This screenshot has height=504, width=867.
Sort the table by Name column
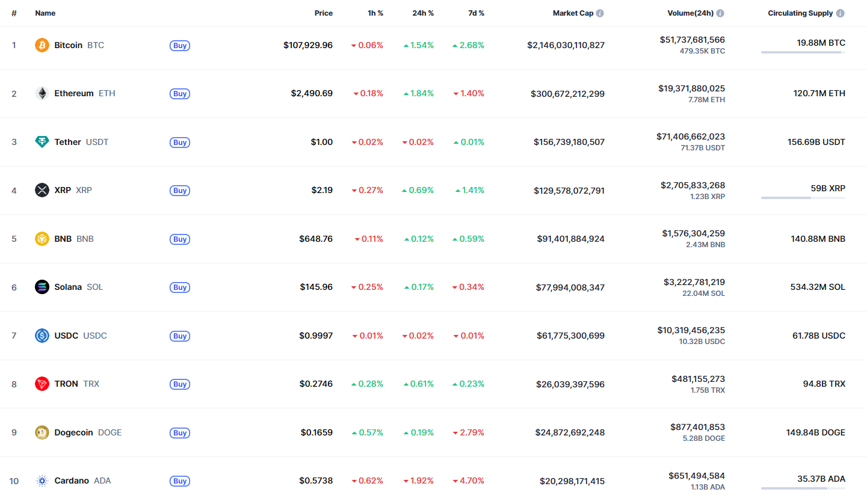(x=45, y=13)
